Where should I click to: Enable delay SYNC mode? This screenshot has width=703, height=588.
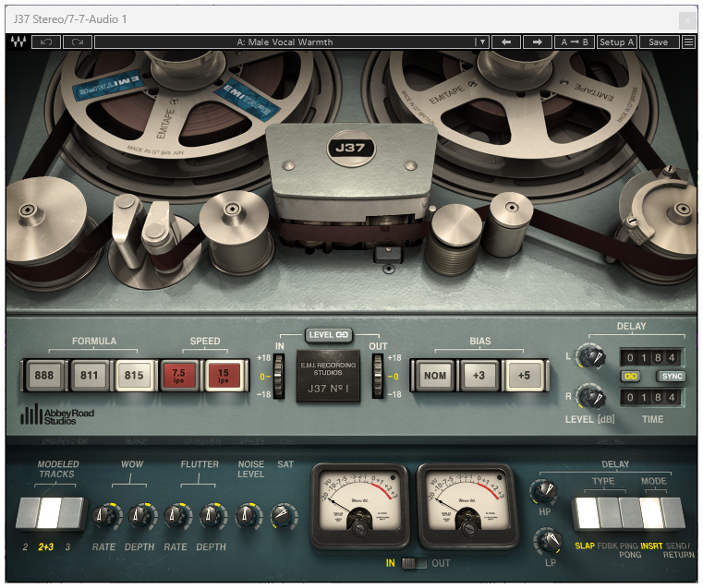click(670, 377)
